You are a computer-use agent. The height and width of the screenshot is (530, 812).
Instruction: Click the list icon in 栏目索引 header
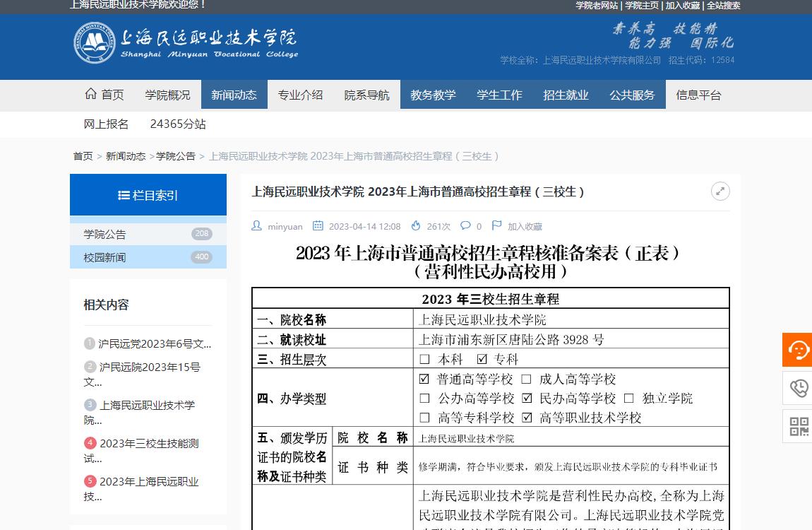124,195
